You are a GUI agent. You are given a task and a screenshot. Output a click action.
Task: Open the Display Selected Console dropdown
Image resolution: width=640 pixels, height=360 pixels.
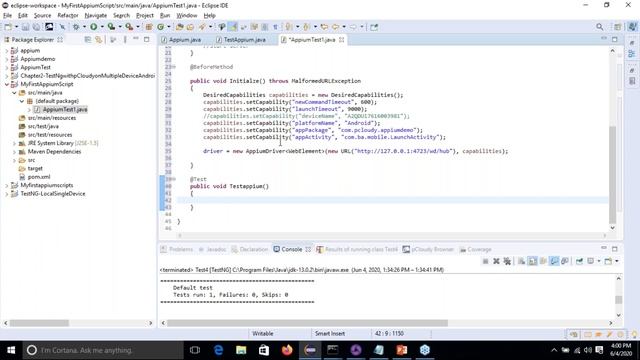[x=599, y=261]
